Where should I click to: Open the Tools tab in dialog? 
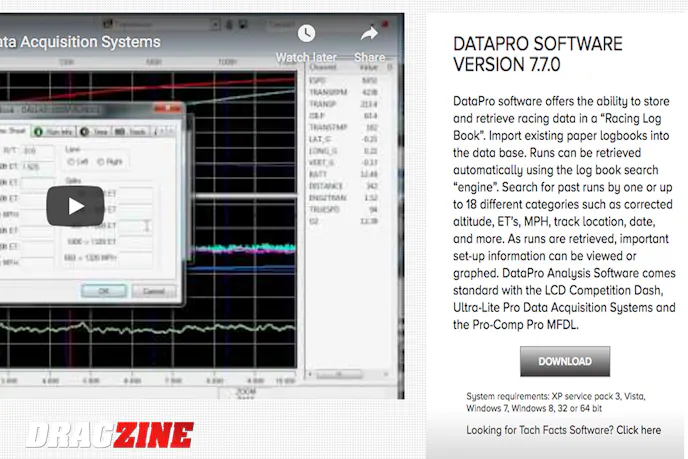[x=131, y=131]
